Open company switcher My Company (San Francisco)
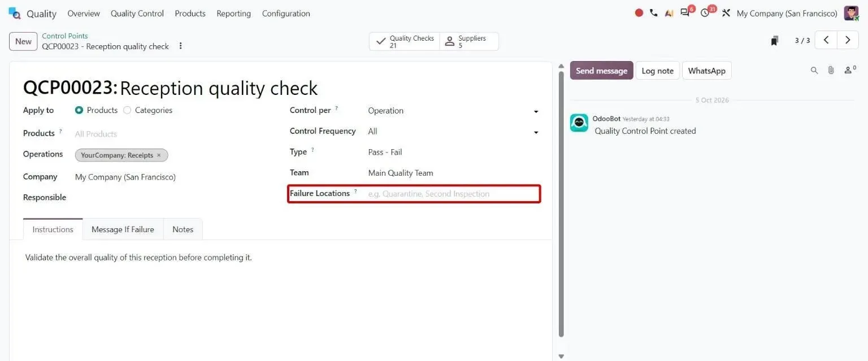The width and height of the screenshot is (868, 361). [787, 13]
